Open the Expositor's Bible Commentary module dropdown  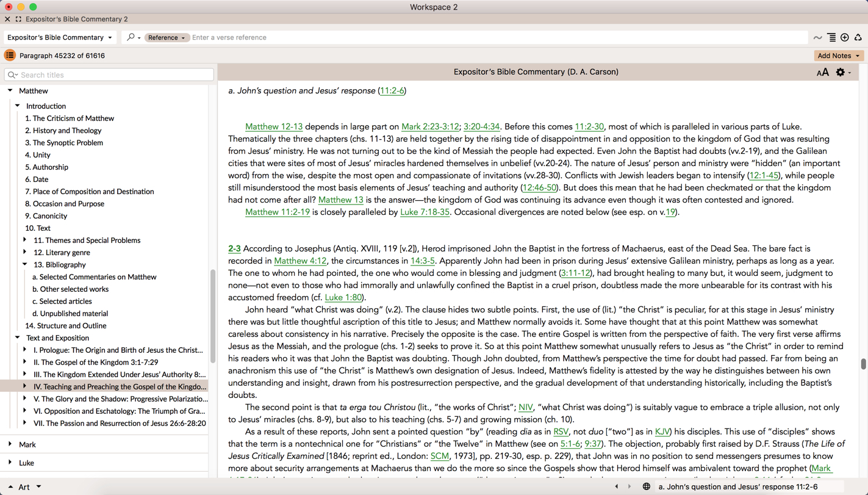(60, 38)
